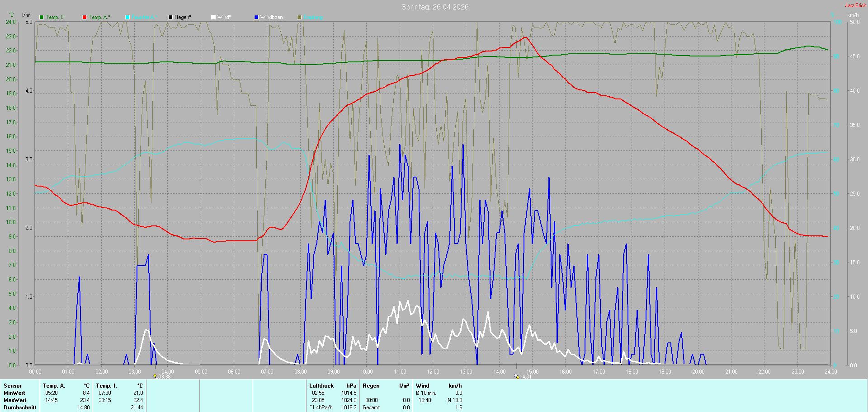Click the Temp. I. column header in table
The width and height of the screenshot is (868, 412).
click(107, 386)
